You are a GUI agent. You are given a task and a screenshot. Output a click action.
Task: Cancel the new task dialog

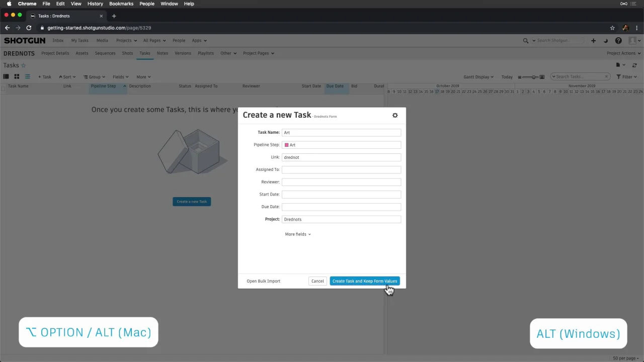317,281
